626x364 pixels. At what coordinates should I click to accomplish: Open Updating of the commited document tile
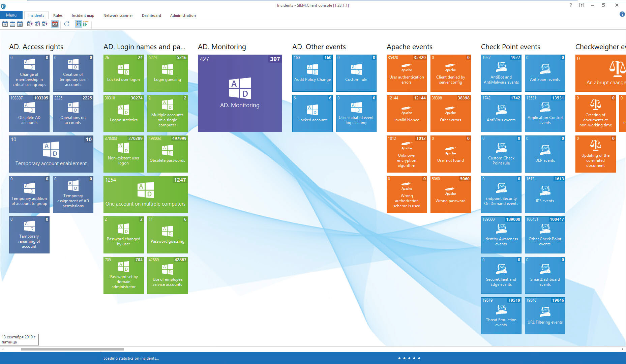(x=596, y=154)
